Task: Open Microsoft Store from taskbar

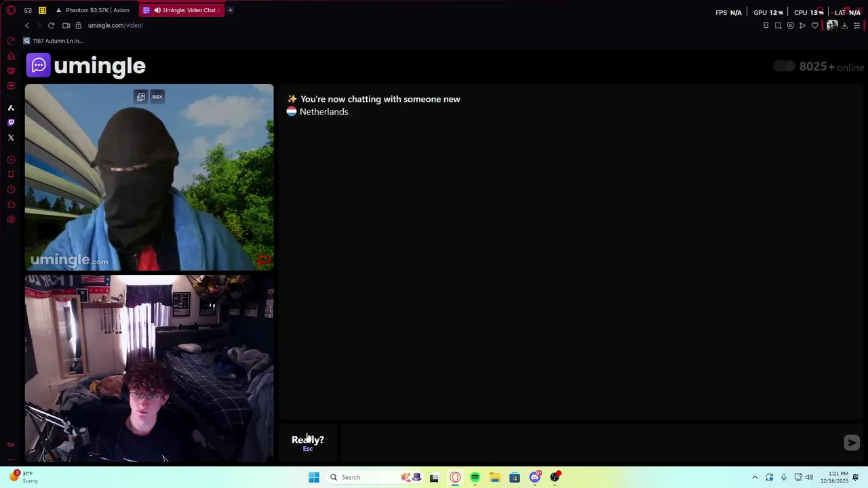Action: [515, 477]
